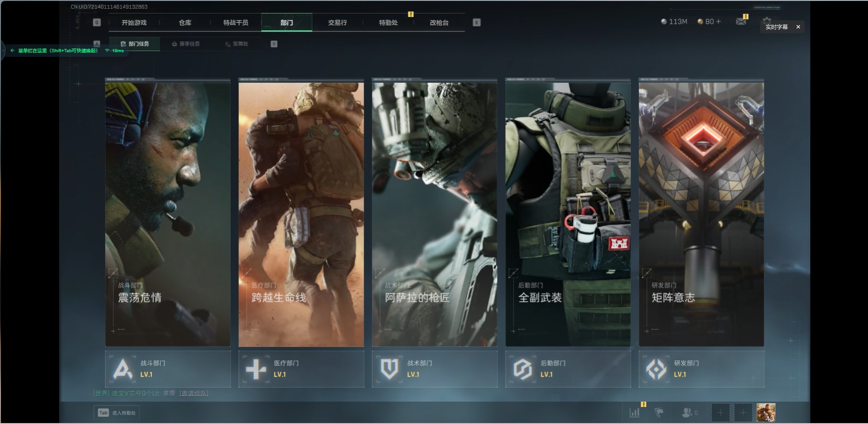
Task: Open the 赛季任务 sub-tab
Action: point(186,44)
